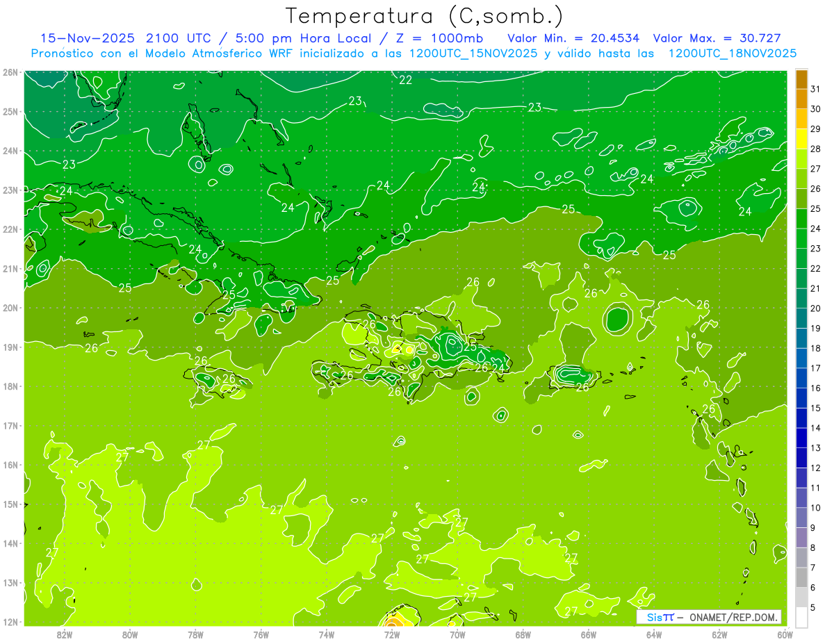The height and width of the screenshot is (644, 834).
Task: Click the 76W longitude axis label
Action: pyautogui.click(x=261, y=634)
